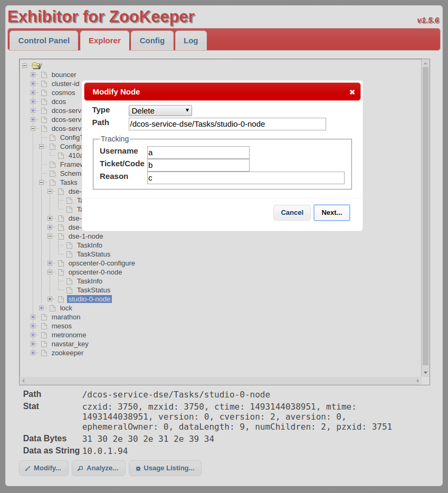Click the file icon beside studio-0-node
The width and height of the screenshot is (448, 493).
pos(61,299)
